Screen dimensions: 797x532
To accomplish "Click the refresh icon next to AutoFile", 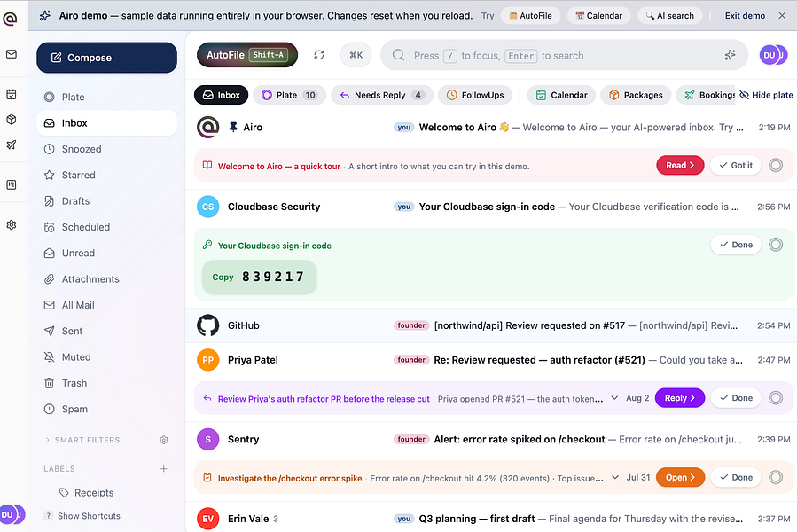I will (319, 55).
